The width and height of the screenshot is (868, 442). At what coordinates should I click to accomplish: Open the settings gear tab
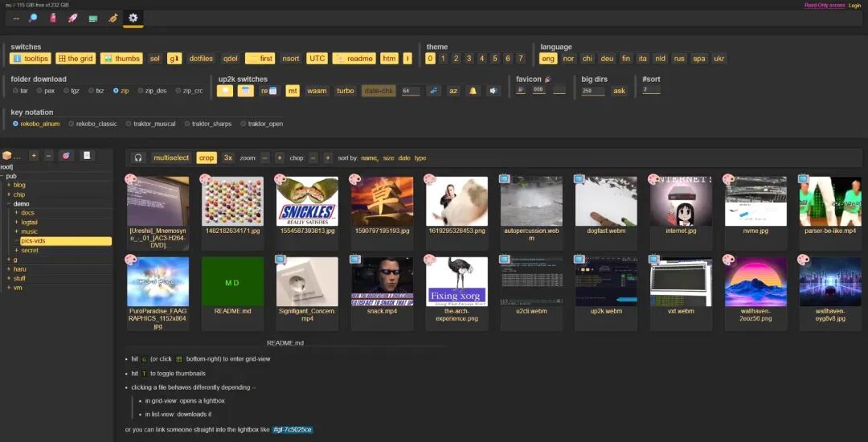[133, 18]
